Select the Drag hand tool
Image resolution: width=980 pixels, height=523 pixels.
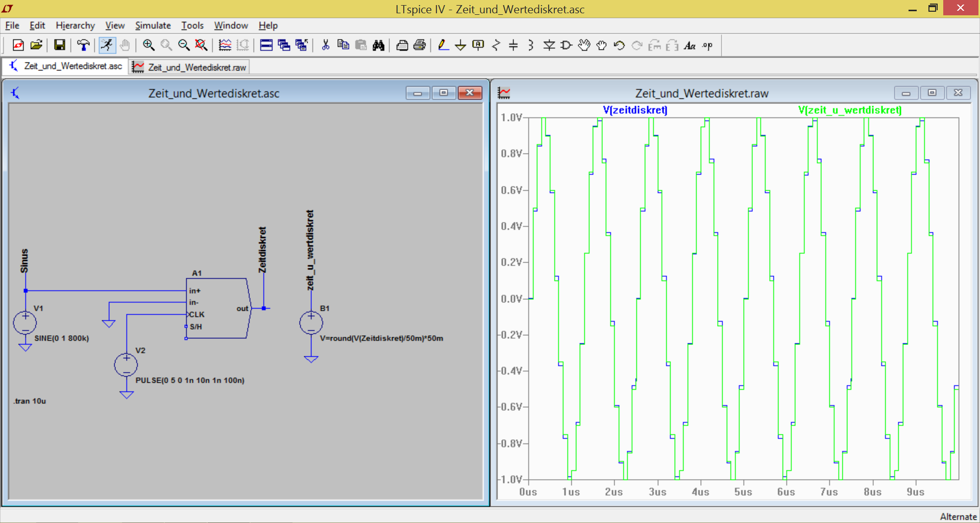(602, 45)
